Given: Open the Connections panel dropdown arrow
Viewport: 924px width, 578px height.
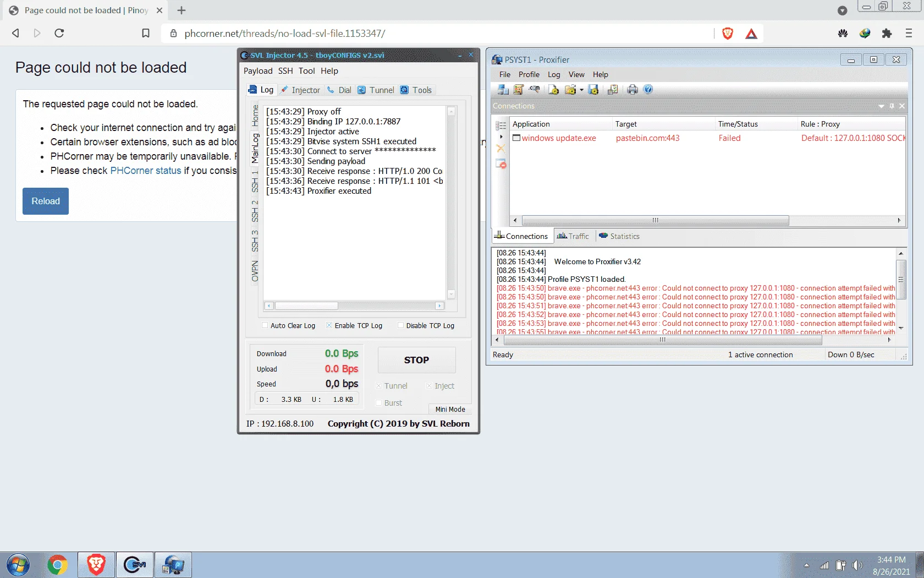Looking at the screenshot, I should click(x=881, y=106).
